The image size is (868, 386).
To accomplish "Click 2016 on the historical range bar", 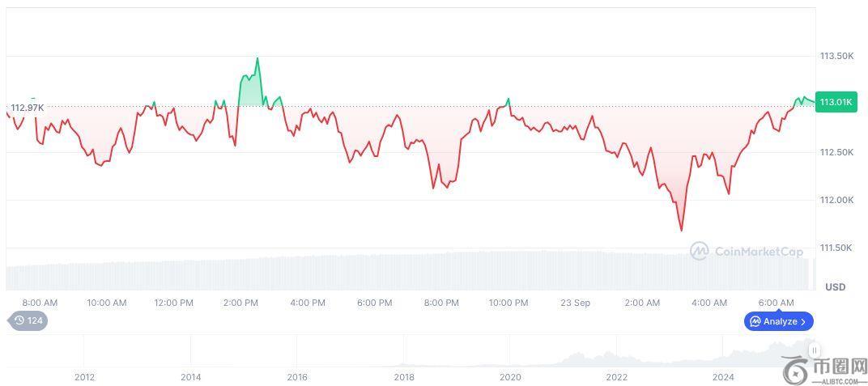I will (297, 376).
